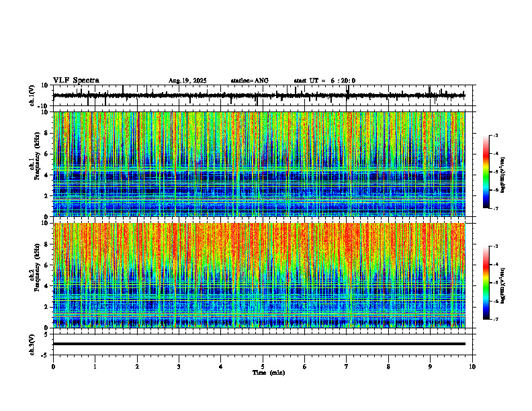Click the "station=ANG" header label

249,81
